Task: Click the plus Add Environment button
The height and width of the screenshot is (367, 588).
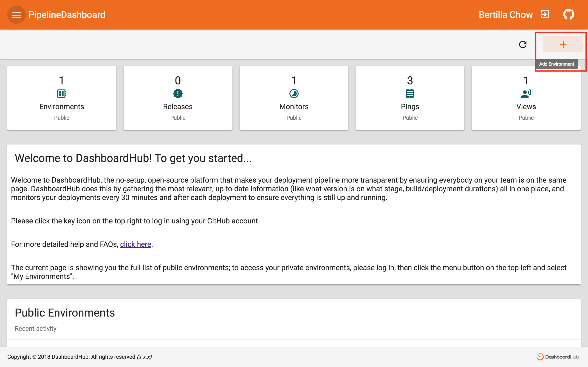Action: (x=563, y=44)
